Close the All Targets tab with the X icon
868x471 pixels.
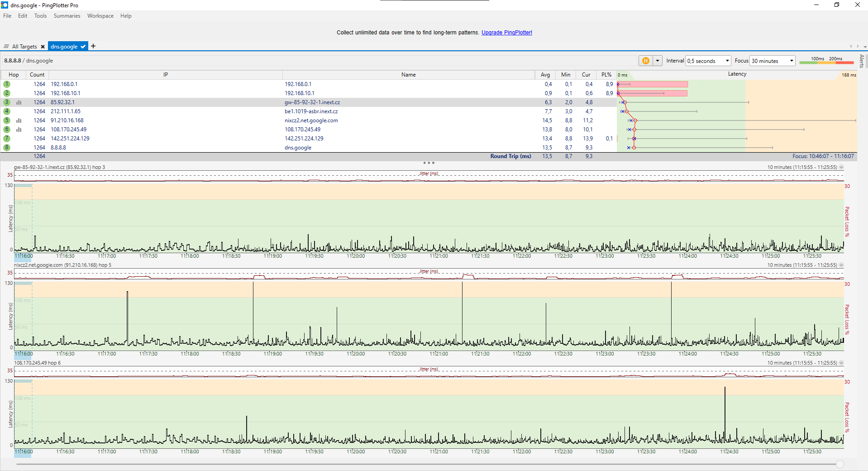(43, 47)
